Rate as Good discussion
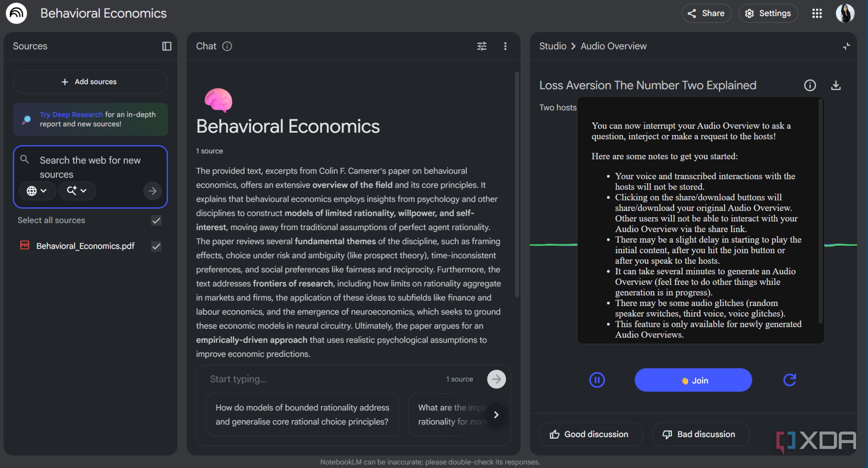The height and width of the screenshot is (468, 868). [590, 434]
